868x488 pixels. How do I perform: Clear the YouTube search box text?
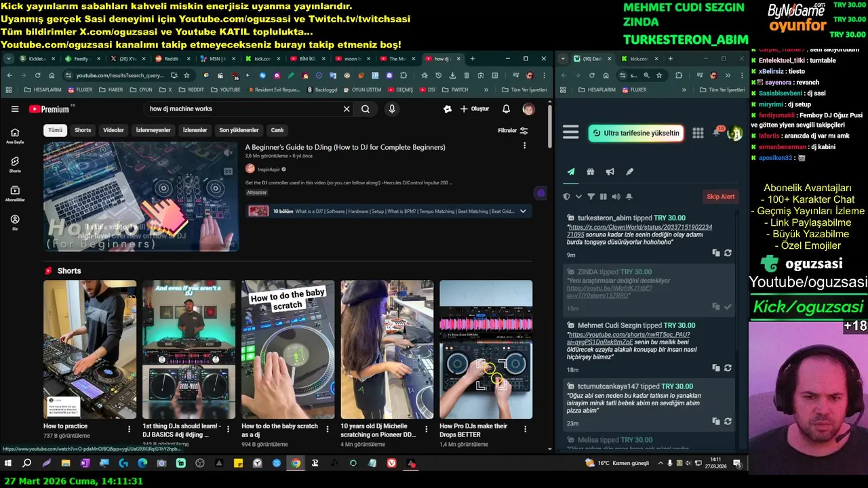[x=347, y=109]
